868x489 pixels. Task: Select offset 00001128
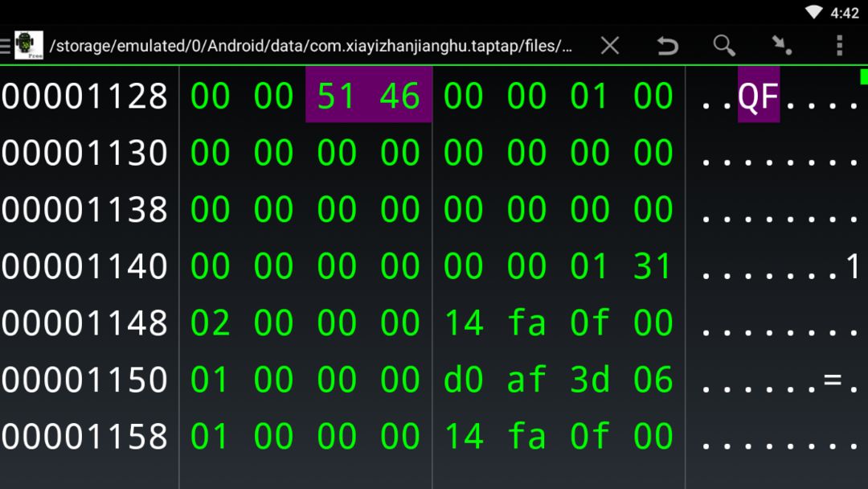click(84, 96)
